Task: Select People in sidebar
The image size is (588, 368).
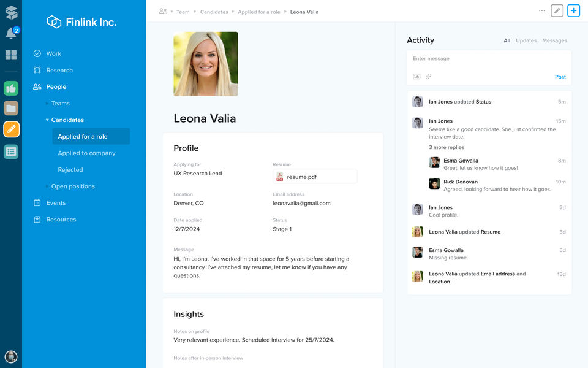Action: pos(56,86)
